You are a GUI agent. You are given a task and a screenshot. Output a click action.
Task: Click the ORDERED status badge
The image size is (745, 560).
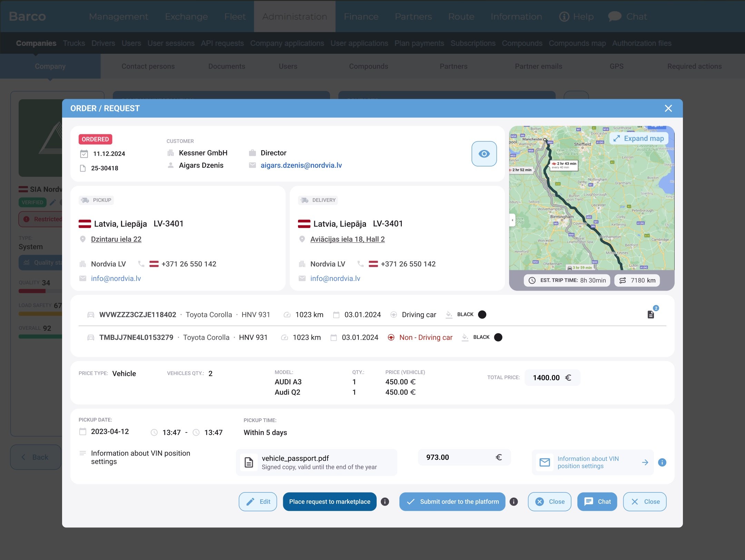click(95, 139)
